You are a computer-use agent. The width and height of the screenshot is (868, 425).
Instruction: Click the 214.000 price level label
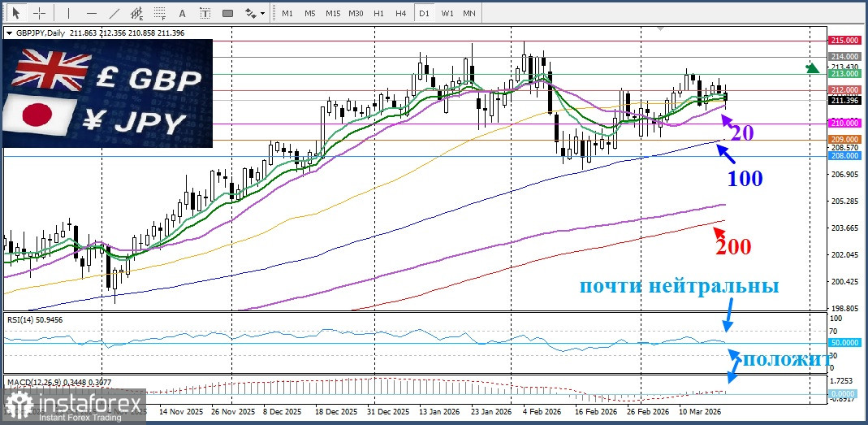coord(844,57)
